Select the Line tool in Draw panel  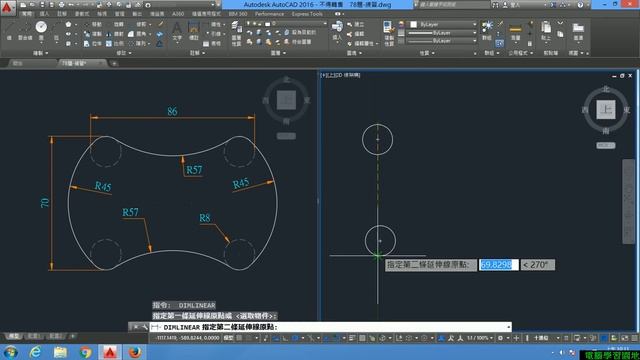9,30
